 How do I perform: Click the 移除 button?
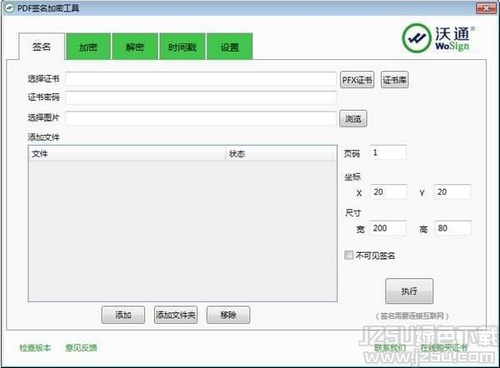pos(228,315)
